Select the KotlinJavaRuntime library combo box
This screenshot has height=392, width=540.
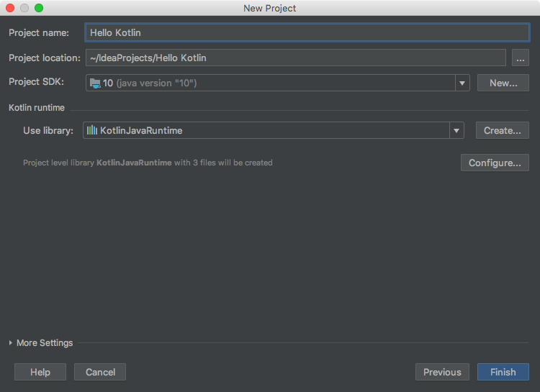[274, 130]
